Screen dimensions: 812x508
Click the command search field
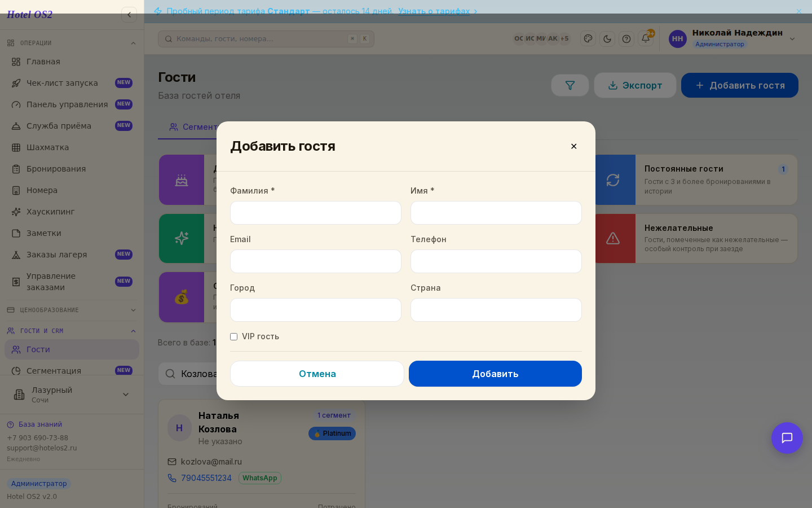[x=266, y=39]
